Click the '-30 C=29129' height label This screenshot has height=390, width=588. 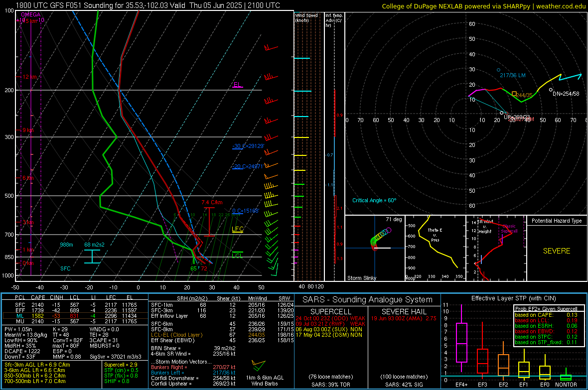[x=248, y=146]
